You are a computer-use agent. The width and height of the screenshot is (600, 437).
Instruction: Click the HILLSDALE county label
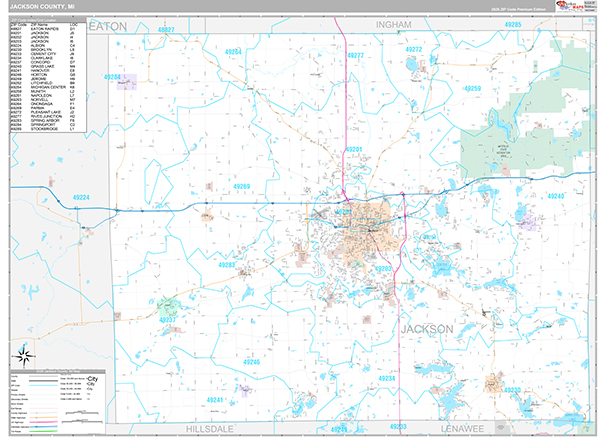pos(210,429)
